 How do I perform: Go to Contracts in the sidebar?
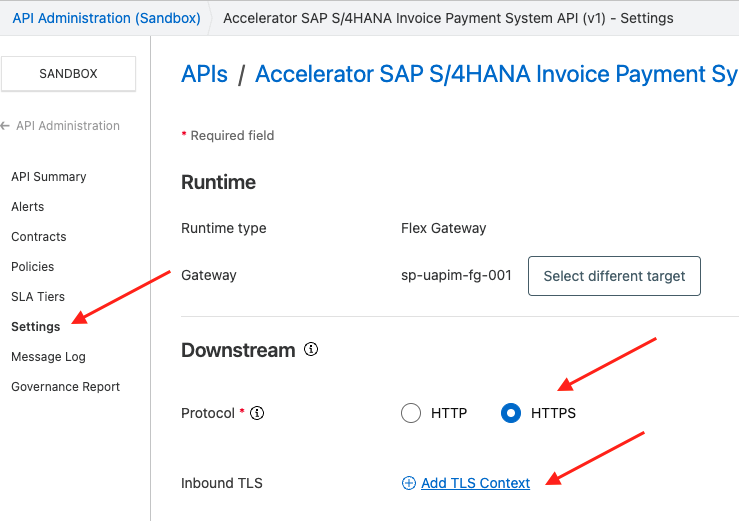coord(39,237)
